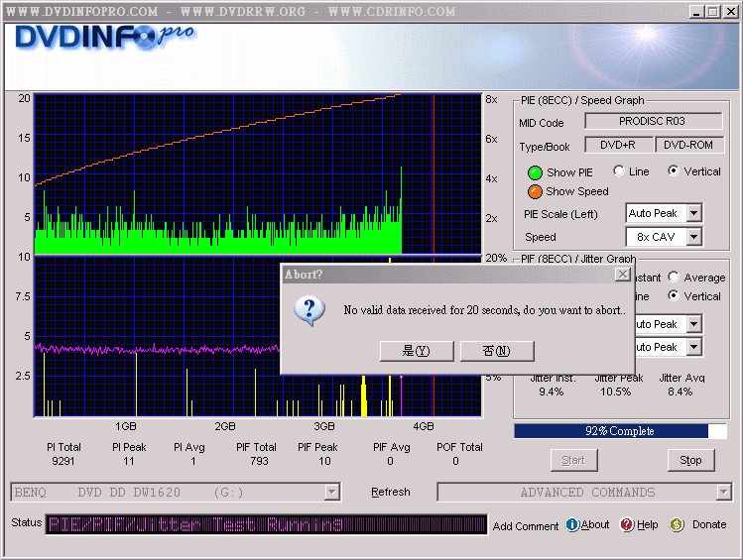Viewport: 743px width, 560px height.
Task: Select the Line radio in PIE section
Action: point(619,171)
